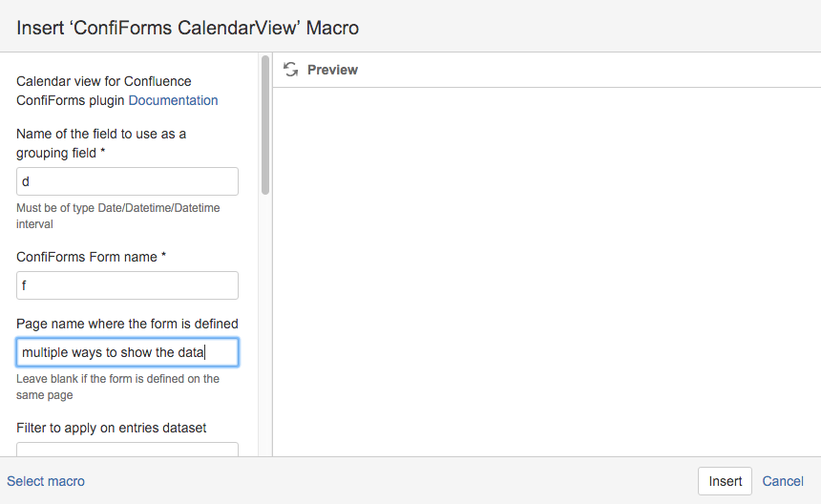821x504 pixels.
Task: Place the cursor in the 'multiple ways to show the data' field
Action: point(127,352)
